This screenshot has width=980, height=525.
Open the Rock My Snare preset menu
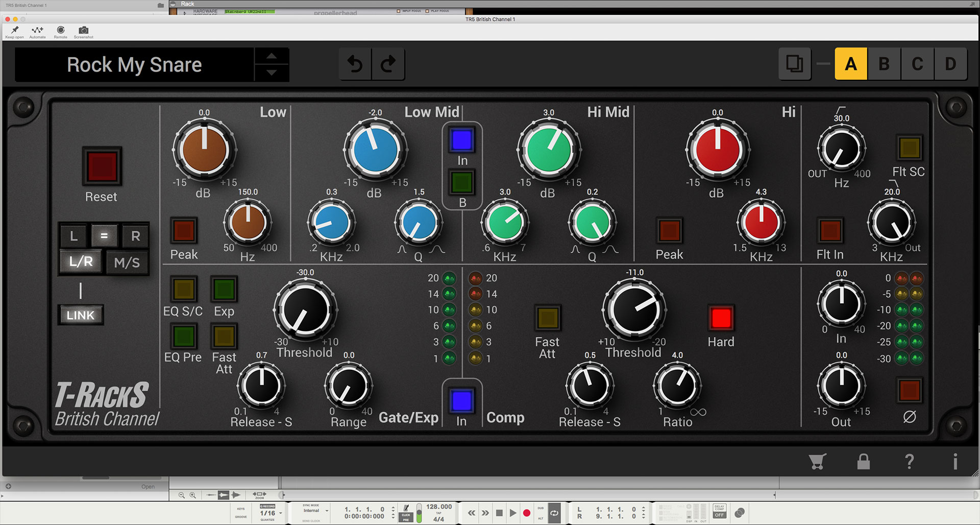click(135, 65)
